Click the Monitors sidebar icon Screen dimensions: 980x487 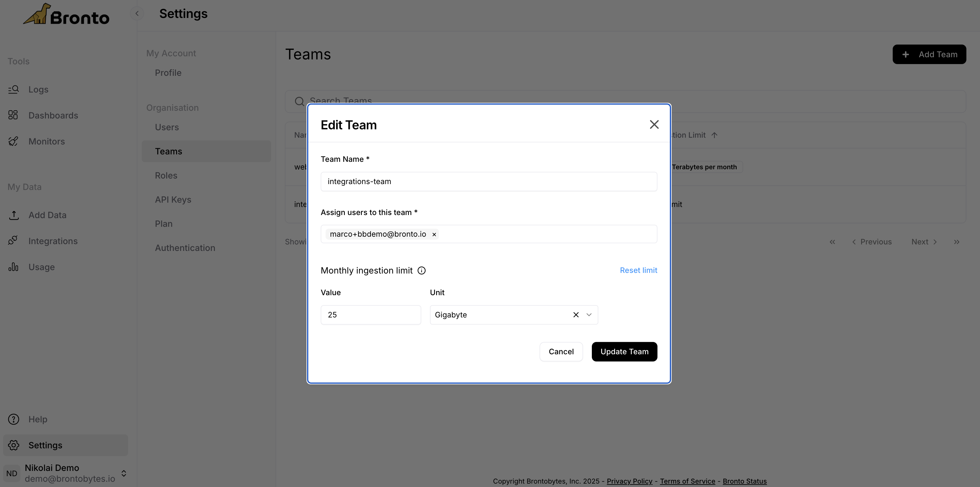point(13,141)
